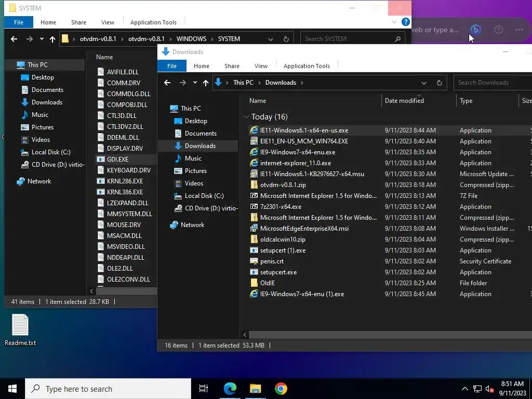Expand the ribbon in the SYSTEM window
This screenshot has width=532, height=399.
tap(394, 22)
